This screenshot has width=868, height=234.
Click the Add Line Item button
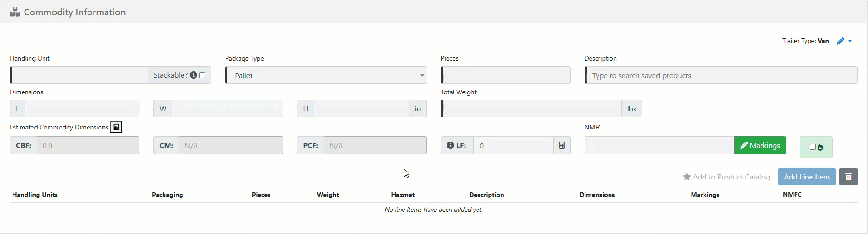806,177
